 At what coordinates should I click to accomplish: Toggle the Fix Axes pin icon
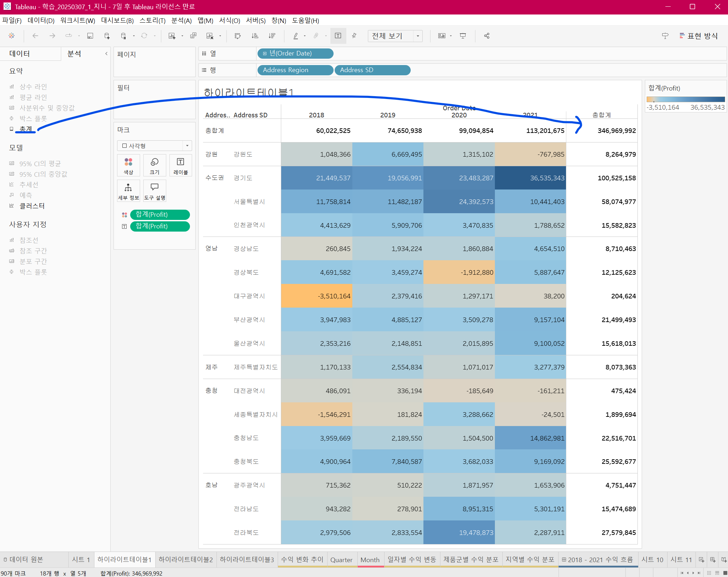coord(354,36)
